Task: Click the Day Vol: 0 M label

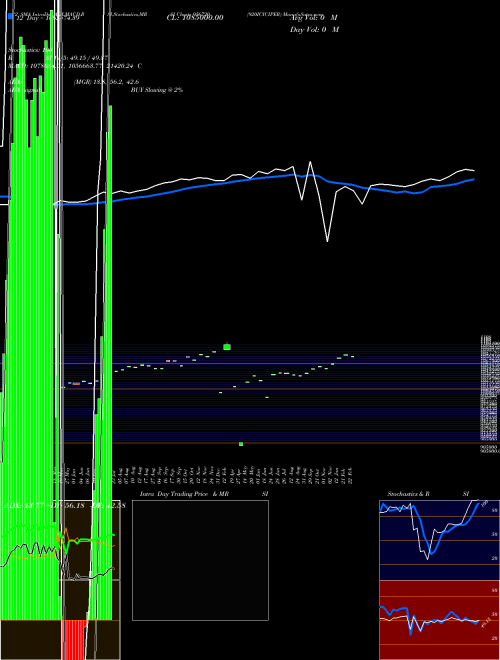Action: 314,29
